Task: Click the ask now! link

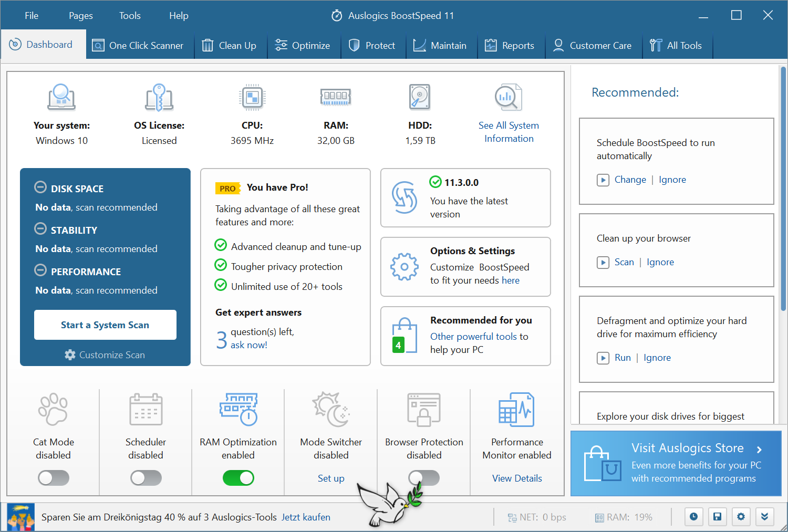Action: point(249,345)
